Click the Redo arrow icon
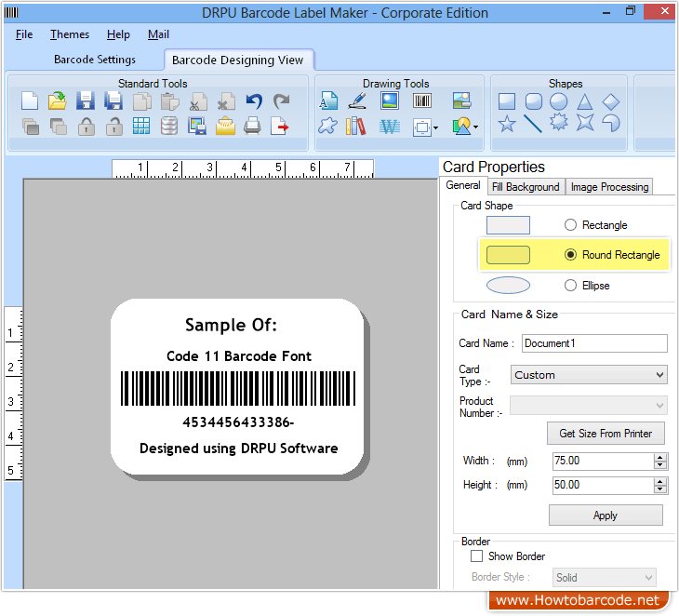679x616 pixels. click(282, 101)
